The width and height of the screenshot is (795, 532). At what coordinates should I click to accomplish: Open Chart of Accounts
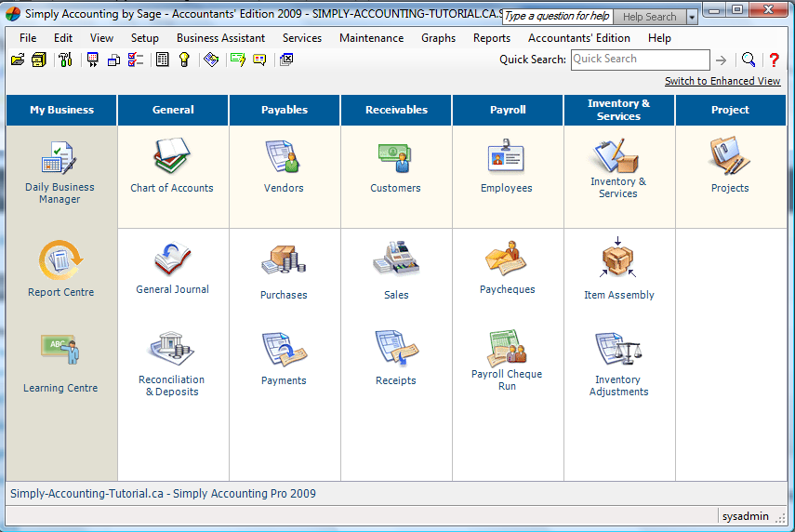172,166
